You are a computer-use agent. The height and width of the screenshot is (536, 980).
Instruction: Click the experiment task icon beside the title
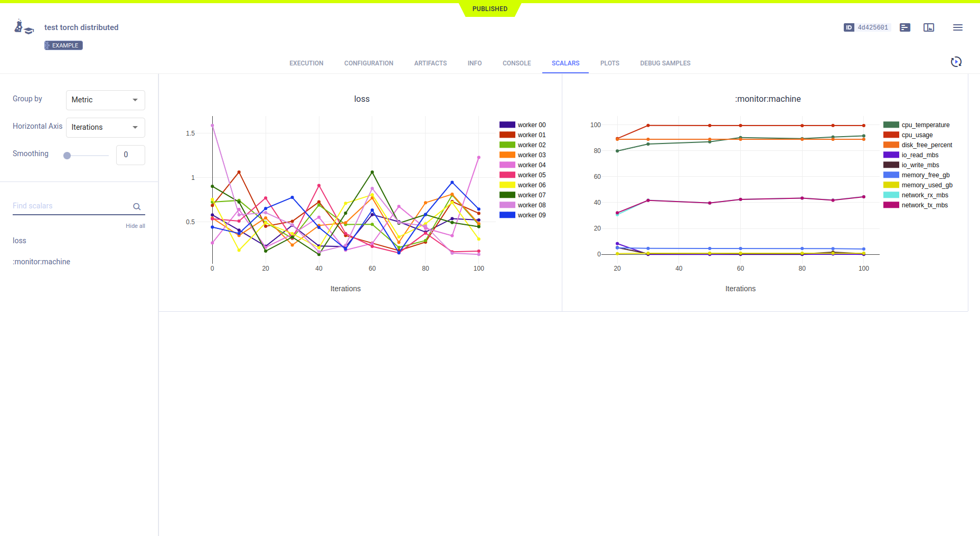(24, 27)
